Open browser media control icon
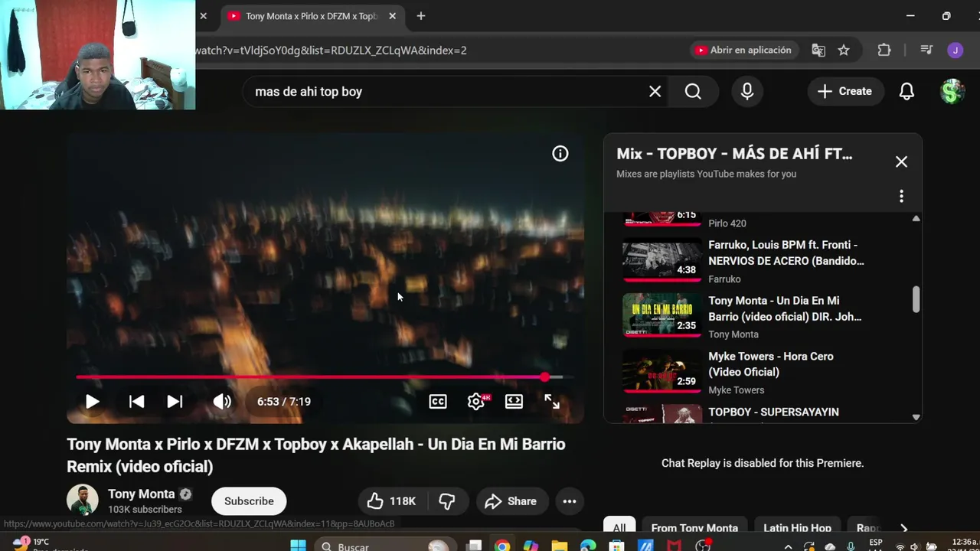 [926, 51]
